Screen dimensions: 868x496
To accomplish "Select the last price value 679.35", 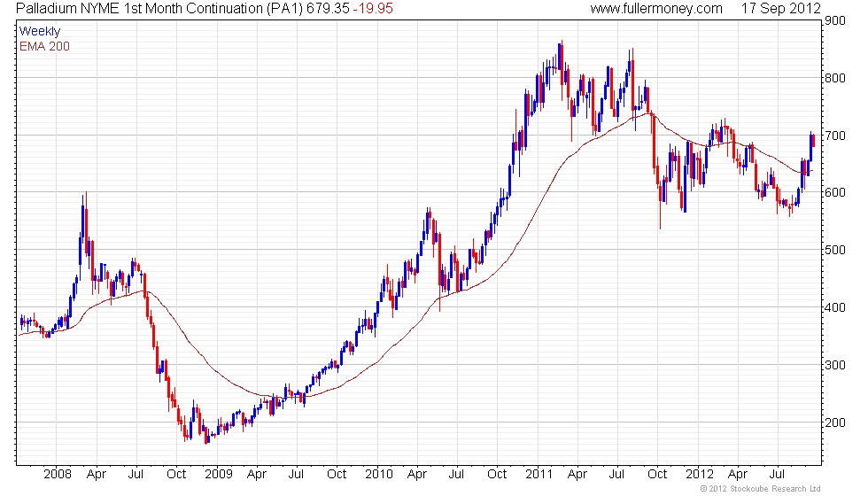I will (x=328, y=9).
